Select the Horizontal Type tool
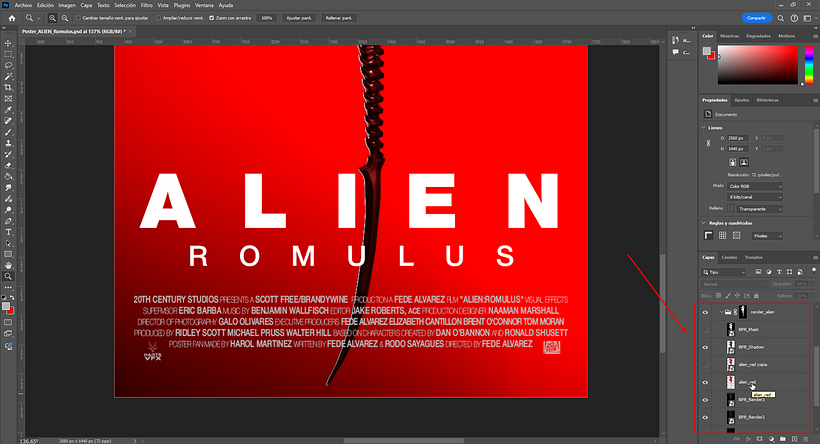 (x=8, y=232)
